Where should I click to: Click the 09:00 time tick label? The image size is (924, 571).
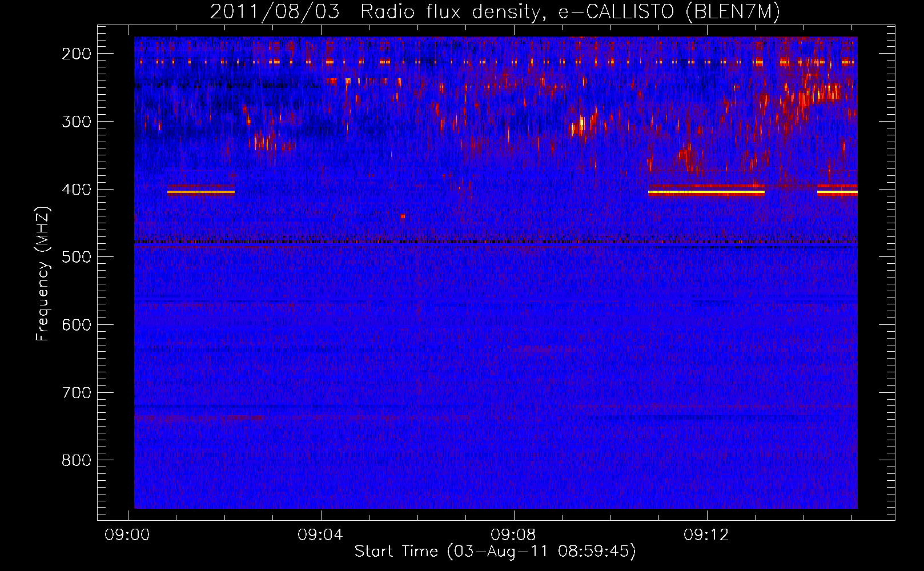coord(127,535)
